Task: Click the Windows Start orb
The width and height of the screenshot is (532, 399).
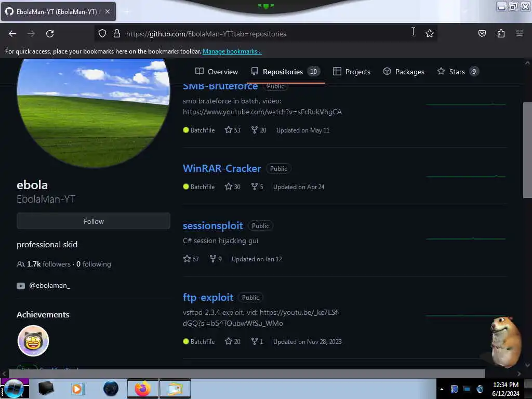Action: [14, 389]
